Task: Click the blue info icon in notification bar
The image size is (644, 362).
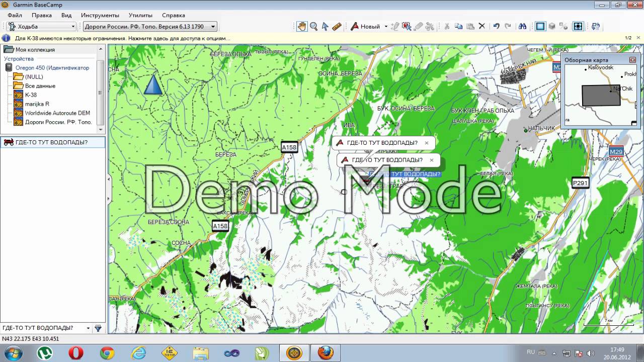Action: pos(6,38)
